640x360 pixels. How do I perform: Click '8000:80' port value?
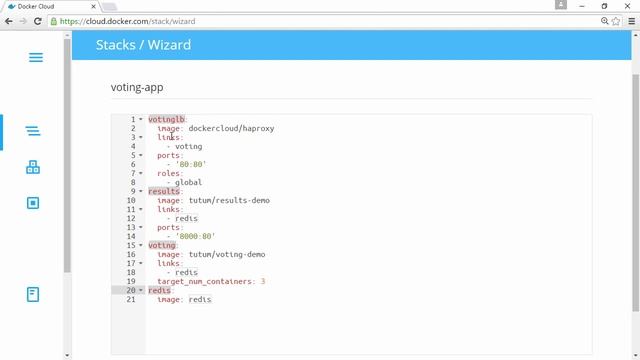[x=196, y=236]
